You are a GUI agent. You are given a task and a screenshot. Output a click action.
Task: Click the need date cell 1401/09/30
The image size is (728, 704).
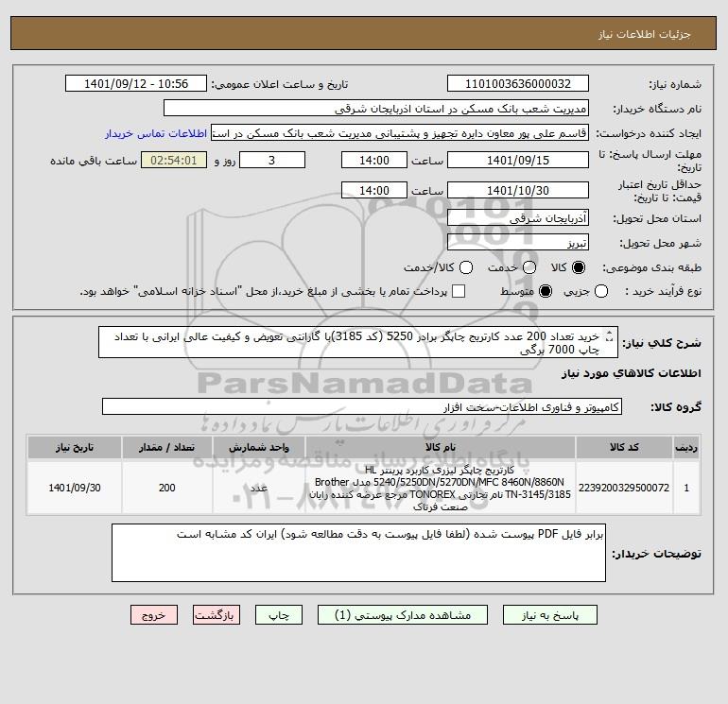(75, 488)
